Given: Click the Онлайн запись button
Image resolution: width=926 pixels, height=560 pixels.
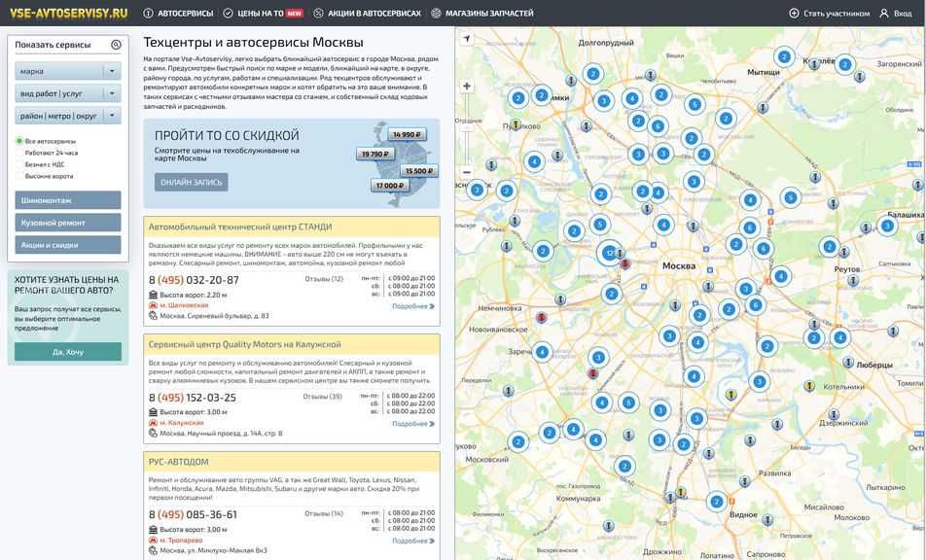Looking at the screenshot, I should point(192,183).
